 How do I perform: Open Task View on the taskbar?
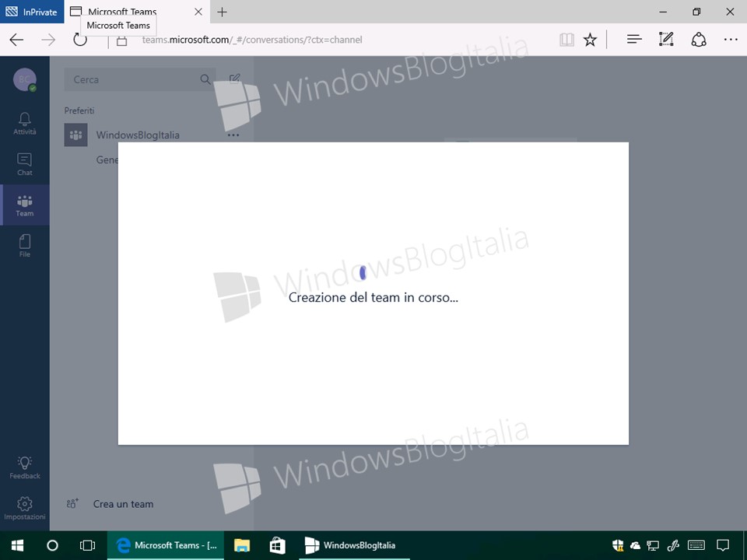coord(88,545)
